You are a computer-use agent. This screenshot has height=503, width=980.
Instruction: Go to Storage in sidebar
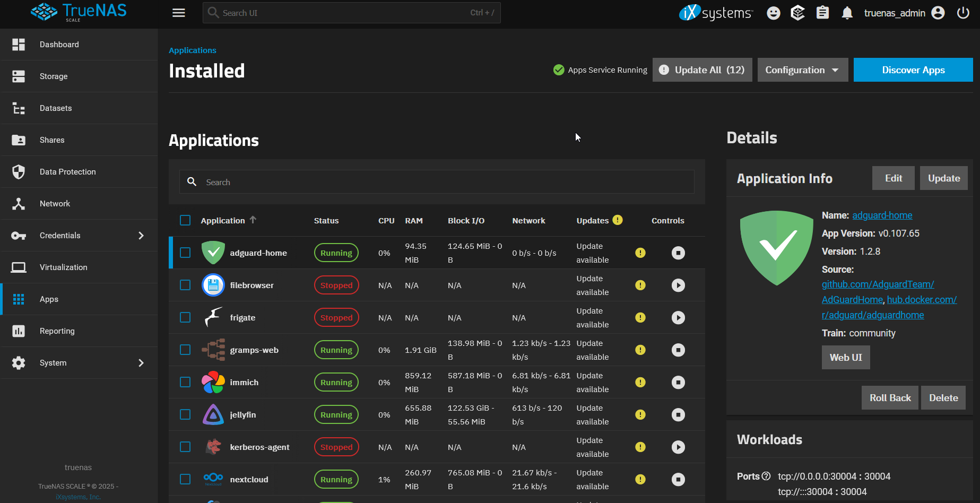(54, 76)
